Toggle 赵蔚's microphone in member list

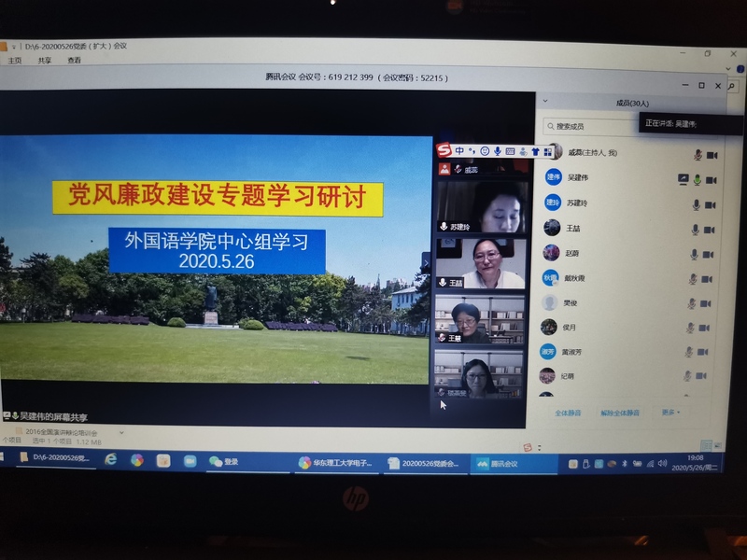pos(696,254)
